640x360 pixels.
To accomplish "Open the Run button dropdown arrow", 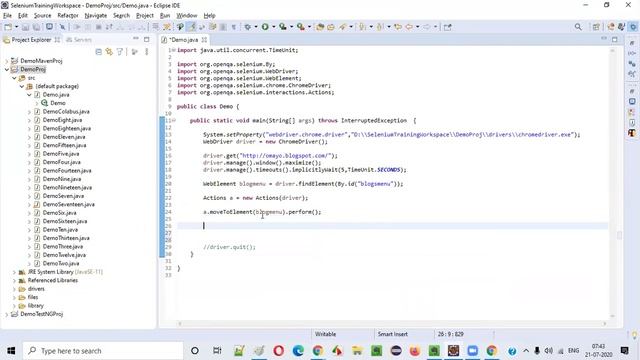I will [x=273, y=27].
